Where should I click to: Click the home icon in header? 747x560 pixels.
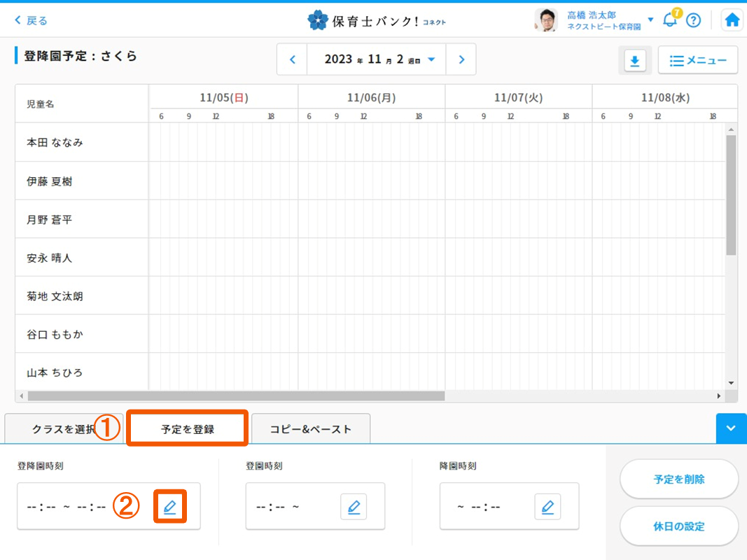tap(732, 20)
